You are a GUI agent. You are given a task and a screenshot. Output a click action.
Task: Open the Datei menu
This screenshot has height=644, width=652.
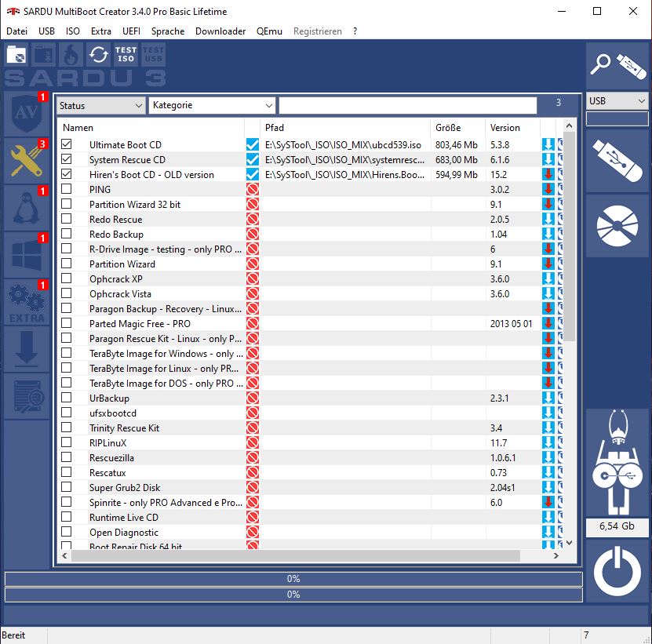pos(17,31)
